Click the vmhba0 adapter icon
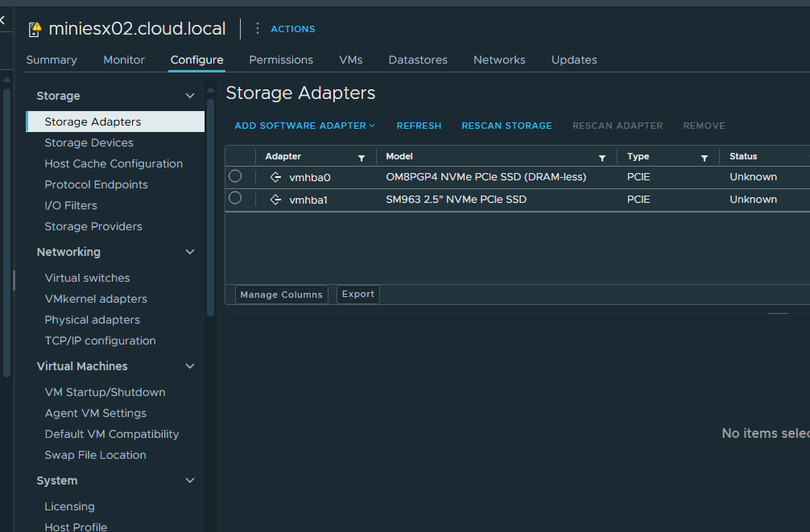Screen dimensions: 810x532 (x=275, y=177)
